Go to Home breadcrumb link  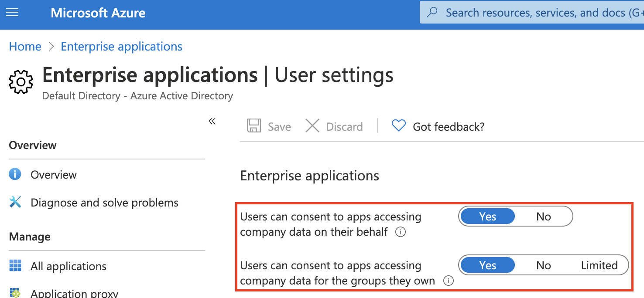[25, 47]
